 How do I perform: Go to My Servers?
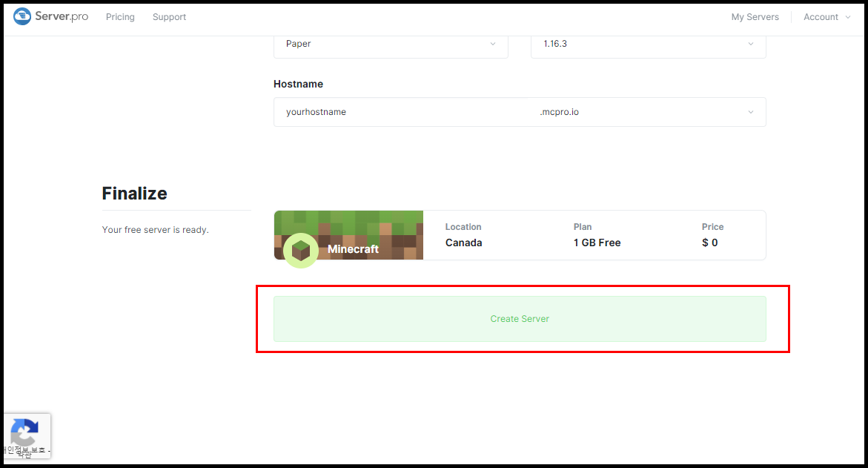point(755,17)
